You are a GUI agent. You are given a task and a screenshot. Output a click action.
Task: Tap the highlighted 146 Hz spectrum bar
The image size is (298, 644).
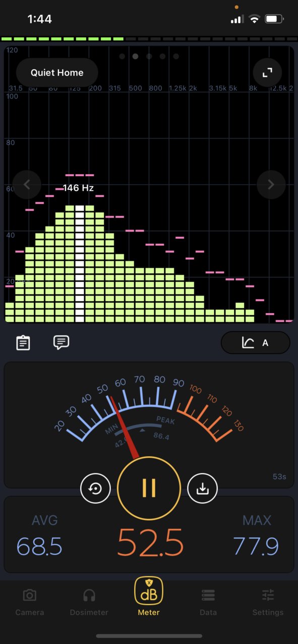click(x=80, y=263)
